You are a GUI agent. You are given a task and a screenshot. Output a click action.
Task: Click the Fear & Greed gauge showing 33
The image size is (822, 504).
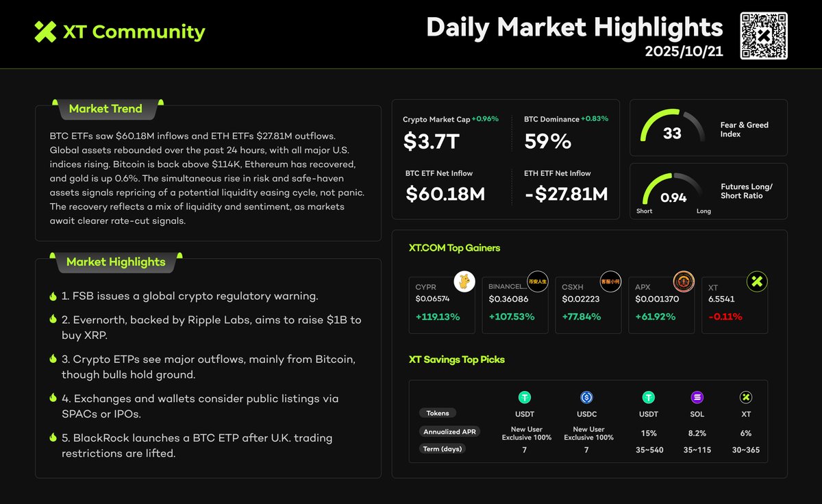pos(673,127)
